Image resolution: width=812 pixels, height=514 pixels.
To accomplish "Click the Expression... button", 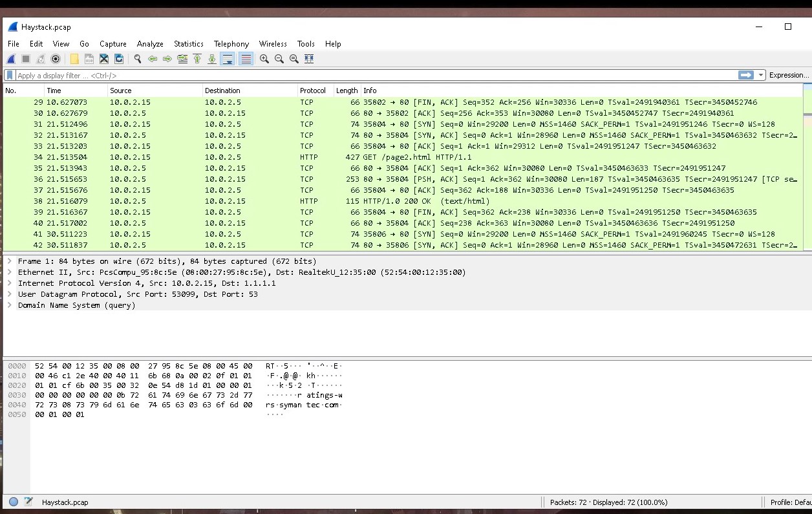I will pyautogui.click(x=789, y=75).
